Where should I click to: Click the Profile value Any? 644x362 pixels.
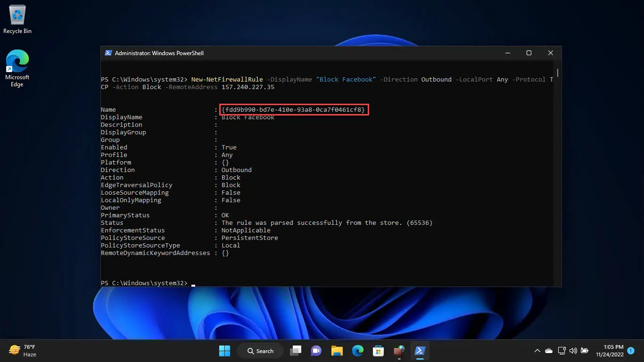click(227, 155)
